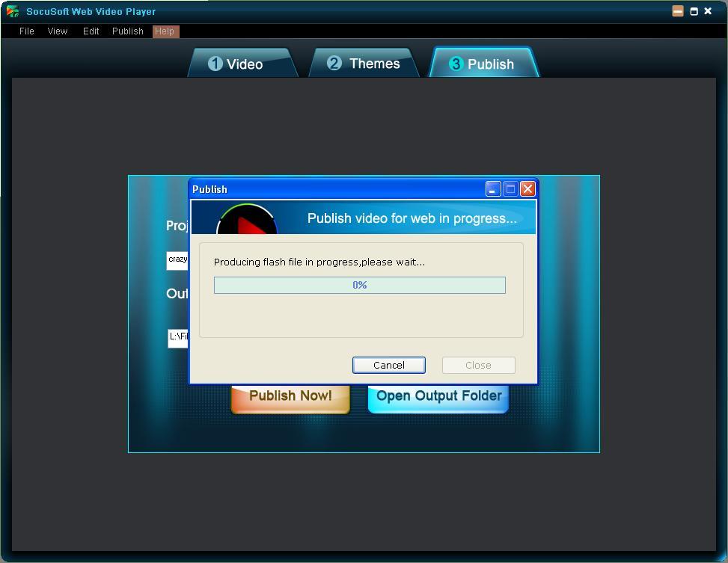Screen dimensions: 728x563
Task: Click the numbered "1" circle on the Video tab
Action: (215, 64)
